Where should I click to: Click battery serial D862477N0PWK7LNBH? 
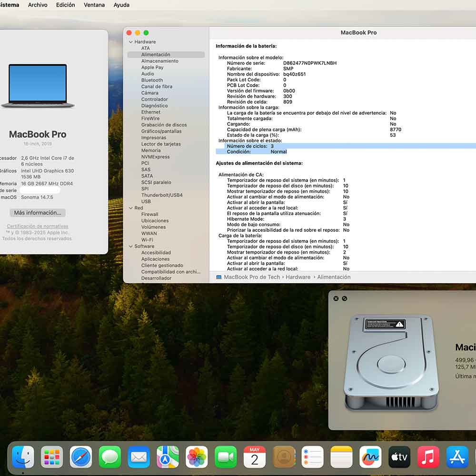point(310,63)
